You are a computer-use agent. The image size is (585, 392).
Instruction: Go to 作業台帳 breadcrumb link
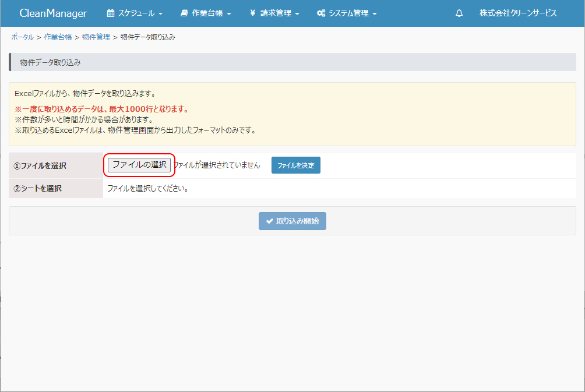(x=58, y=37)
